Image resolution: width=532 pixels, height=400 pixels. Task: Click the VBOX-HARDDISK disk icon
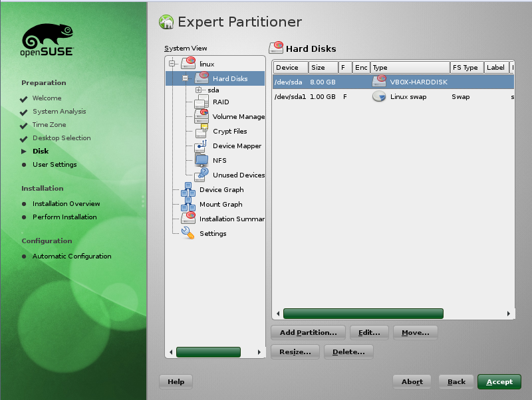pos(379,81)
